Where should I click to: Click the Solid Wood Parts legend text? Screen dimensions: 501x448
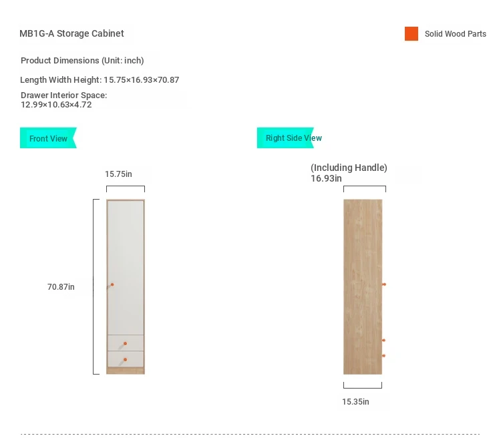tap(456, 33)
